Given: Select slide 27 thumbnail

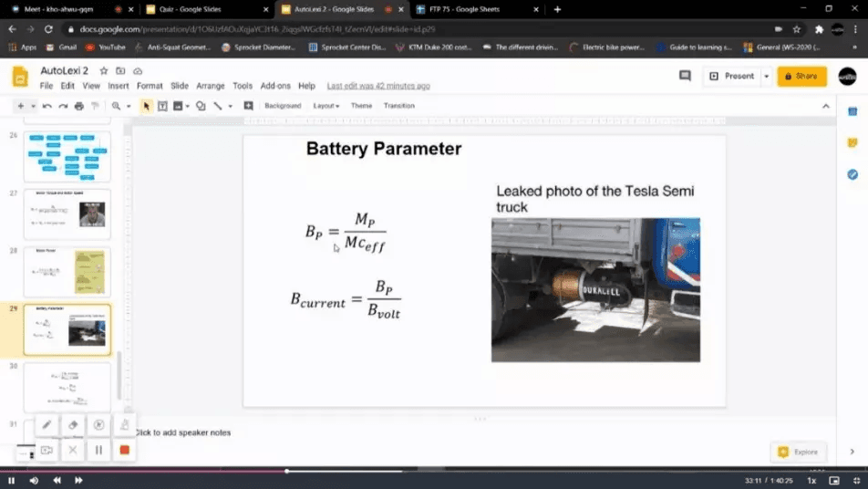Looking at the screenshot, I should 67,214.
